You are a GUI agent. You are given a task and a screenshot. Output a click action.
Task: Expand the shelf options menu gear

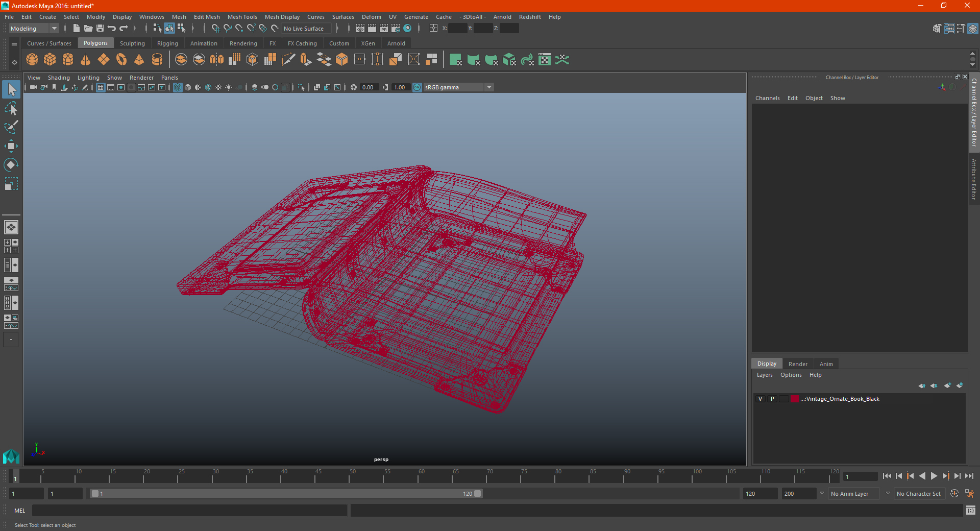pos(14,62)
